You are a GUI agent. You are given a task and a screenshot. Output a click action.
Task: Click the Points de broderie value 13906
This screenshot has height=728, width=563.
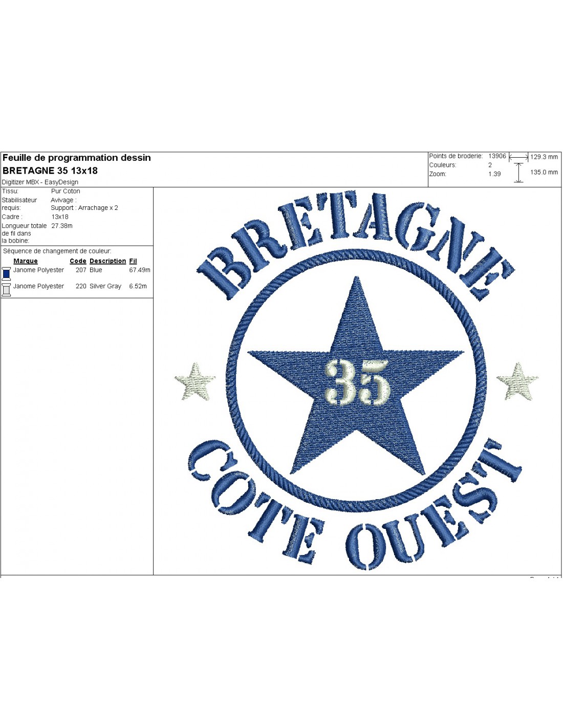[497, 156]
